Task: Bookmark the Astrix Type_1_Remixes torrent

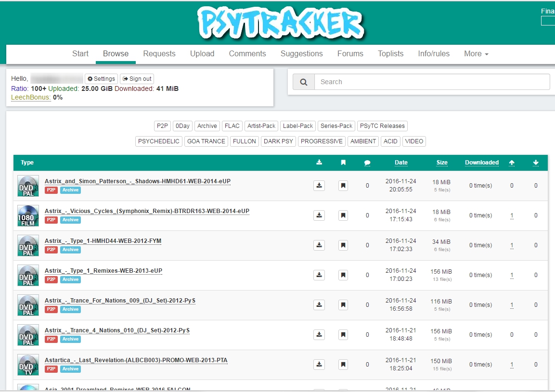Action: pos(343,275)
